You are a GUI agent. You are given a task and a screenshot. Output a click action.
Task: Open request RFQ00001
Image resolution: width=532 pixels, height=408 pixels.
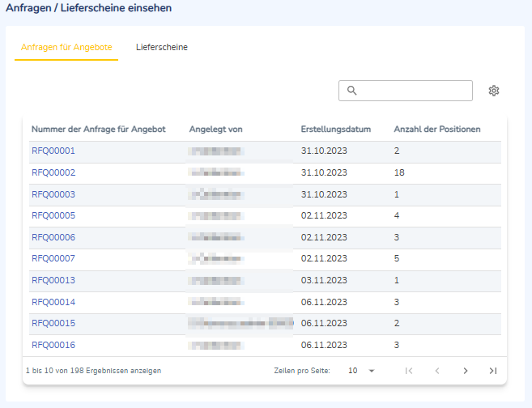click(x=53, y=151)
